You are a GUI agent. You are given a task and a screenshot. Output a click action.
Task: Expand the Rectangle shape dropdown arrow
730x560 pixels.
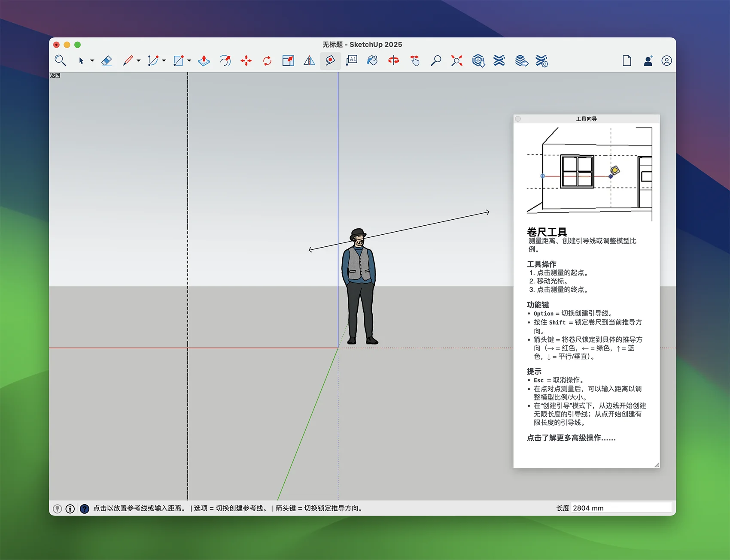point(189,61)
